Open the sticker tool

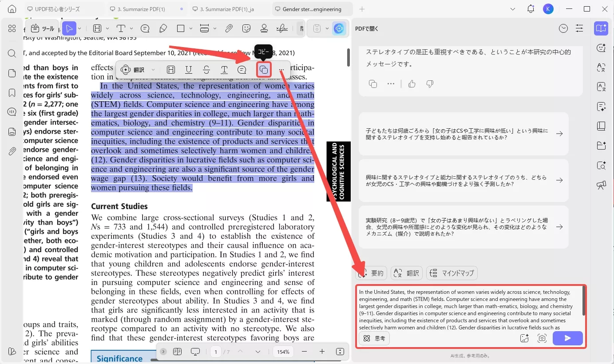[x=246, y=28]
